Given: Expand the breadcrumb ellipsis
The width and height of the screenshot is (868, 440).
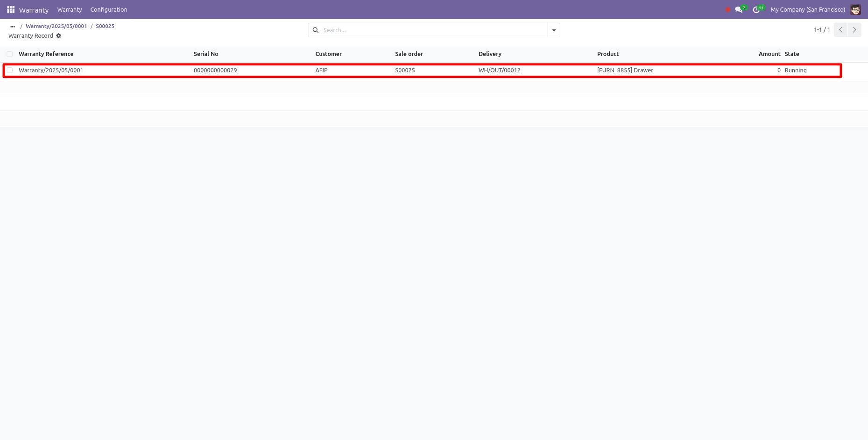Looking at the screenshot, I should (x=13, y=26).
